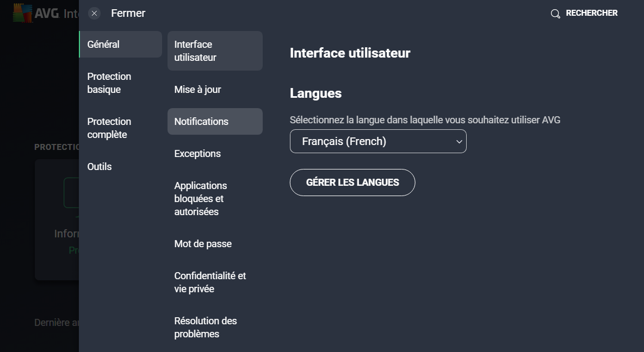The height and width of the screenshot is (352, 644).
Task: Click RECHERCHER at the top right
Action: pyautogui.click(x=592, y=12)
